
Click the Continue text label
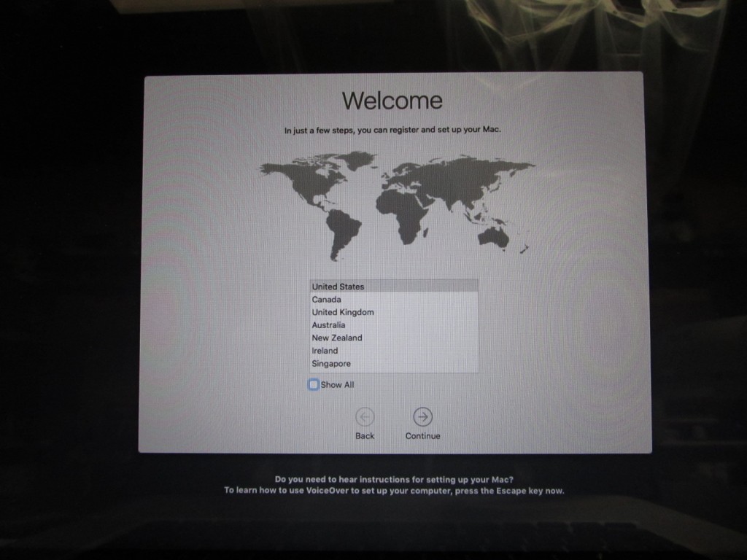point(423,436)
